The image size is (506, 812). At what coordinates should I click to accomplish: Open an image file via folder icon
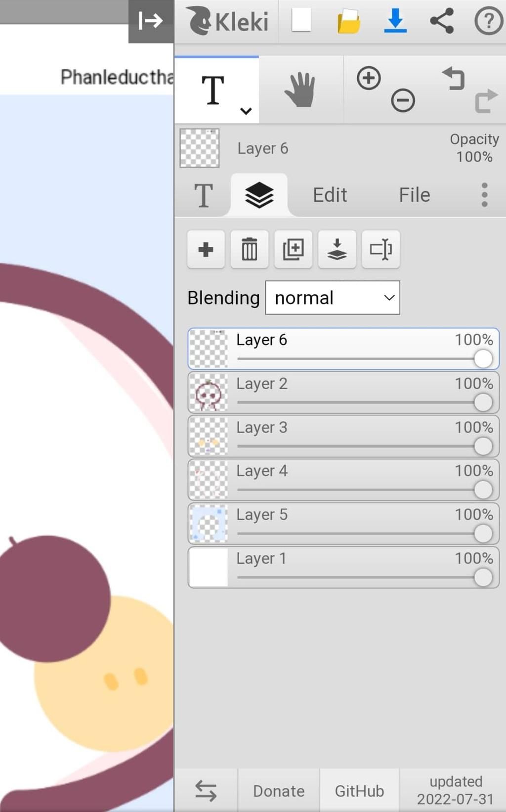[x=348, y=21]
